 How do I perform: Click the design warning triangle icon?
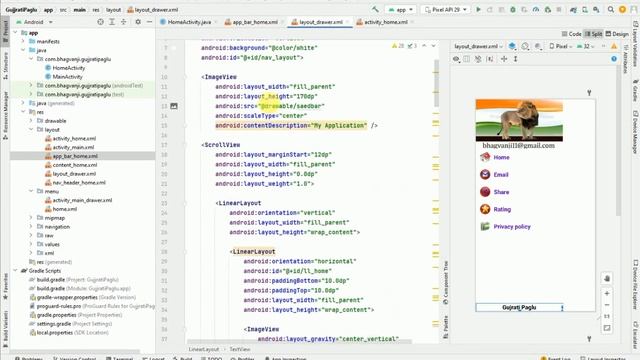pos(614,46)
